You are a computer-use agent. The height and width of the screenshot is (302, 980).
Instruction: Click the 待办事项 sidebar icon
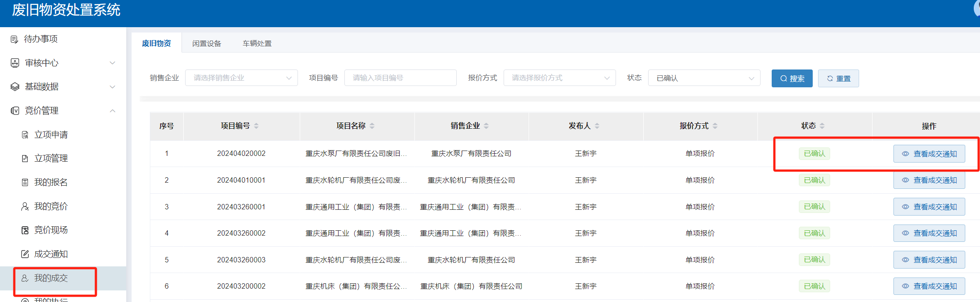click(x=14, y=39)
